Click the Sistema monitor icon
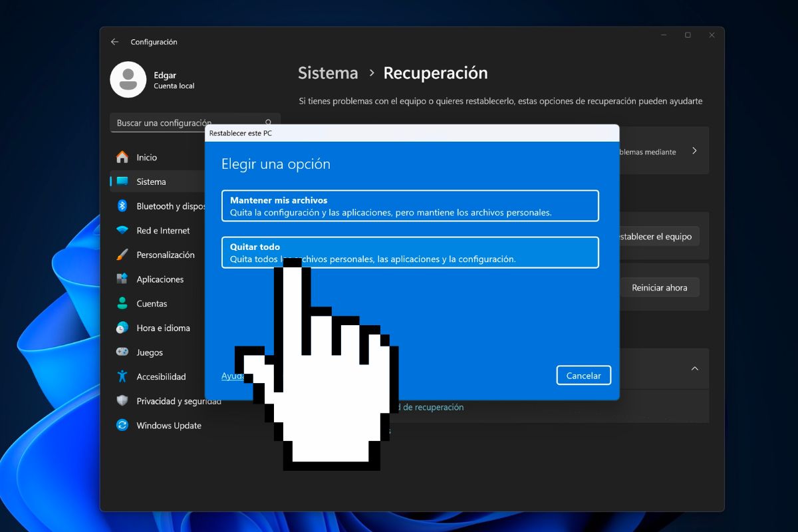 point(122,182)
